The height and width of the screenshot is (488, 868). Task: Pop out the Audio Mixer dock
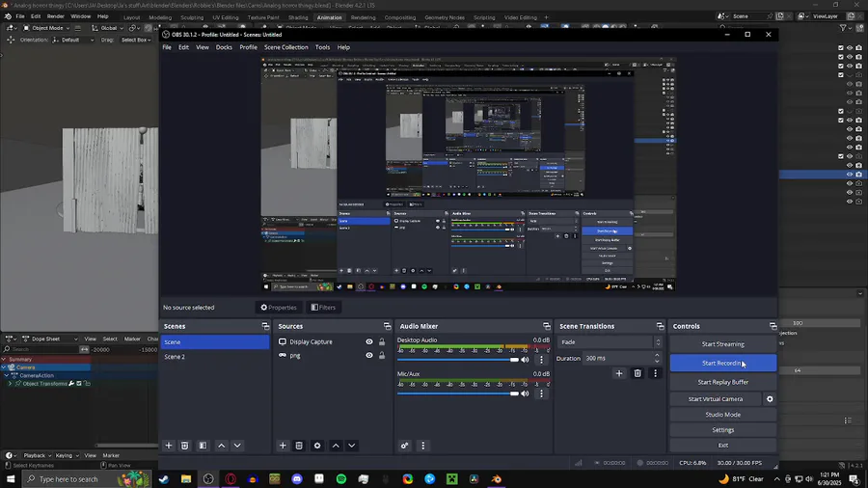click(547, 326)
